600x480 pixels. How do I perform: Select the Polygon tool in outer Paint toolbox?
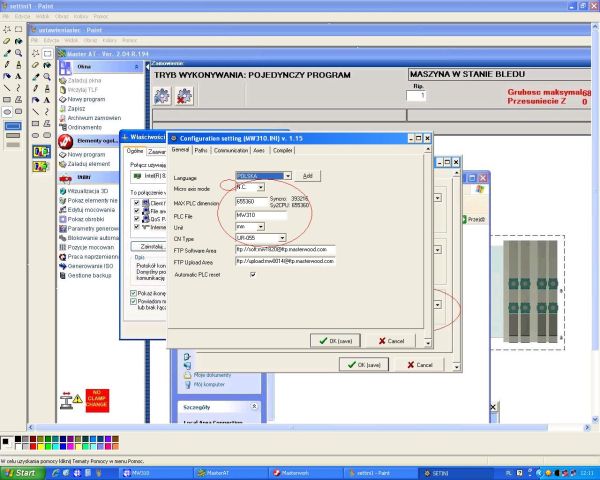(18, 100)
